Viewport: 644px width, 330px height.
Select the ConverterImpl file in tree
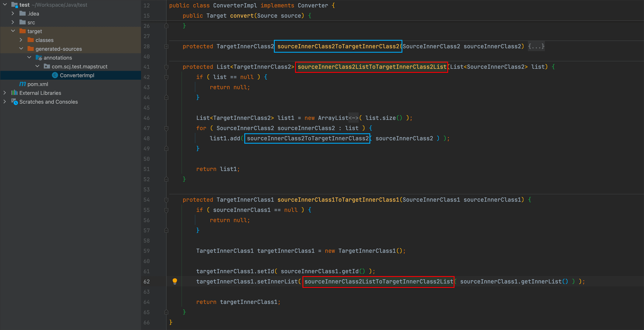tap(77, 75)
